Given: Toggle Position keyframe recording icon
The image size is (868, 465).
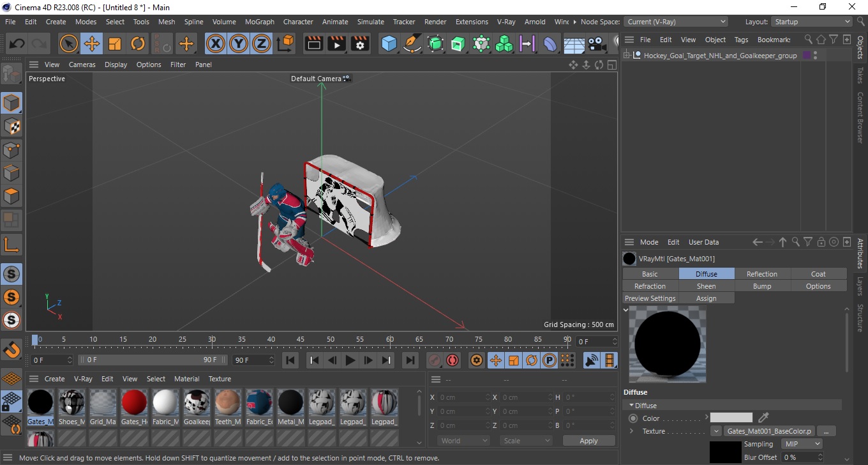Looking at the screenshot, I should [495, 360].
